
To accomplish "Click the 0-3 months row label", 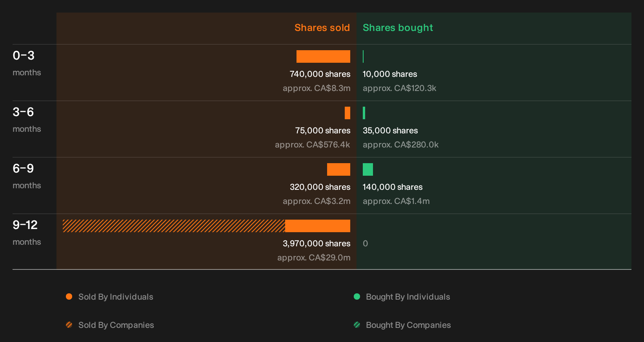I will (x=27, y=63).
